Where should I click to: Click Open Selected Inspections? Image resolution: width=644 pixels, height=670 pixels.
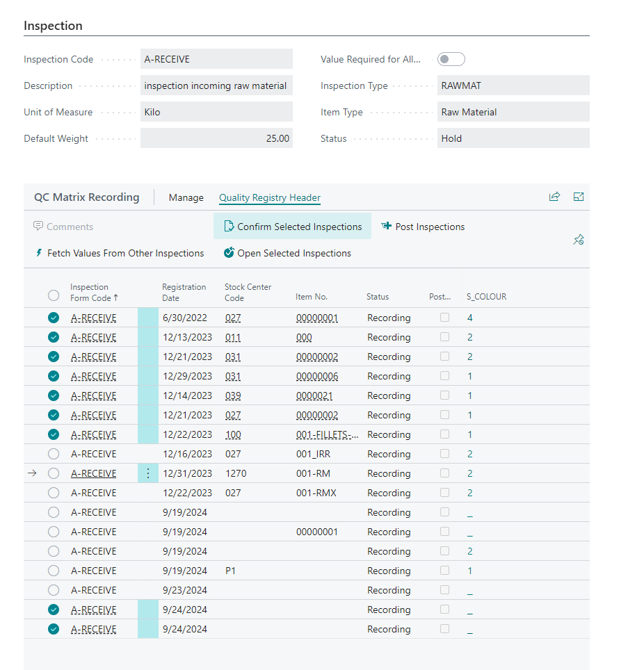287,253
